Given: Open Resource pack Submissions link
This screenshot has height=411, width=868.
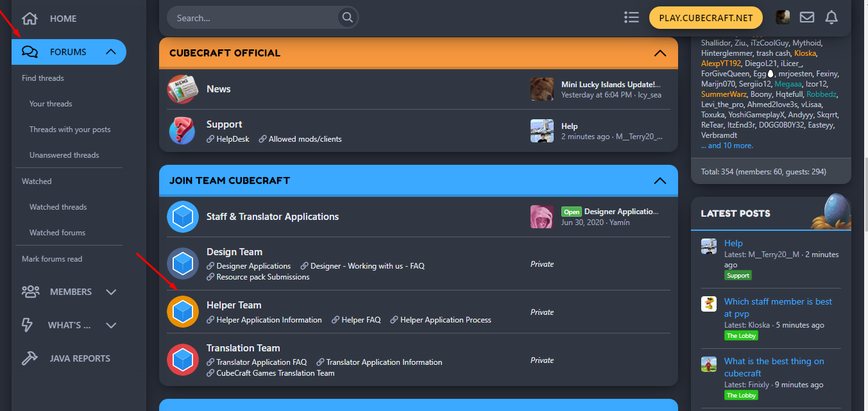Looking at the screenshot, I should (263, 277).
